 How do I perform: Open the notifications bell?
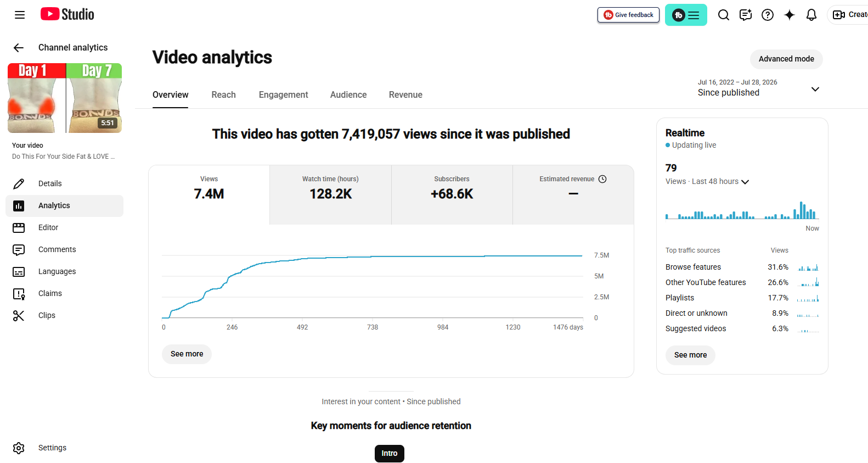click(811, 15)
